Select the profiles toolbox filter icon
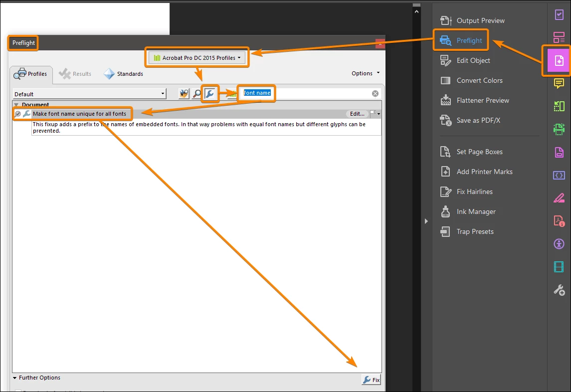The height and width of the screenshot is (392, 571). point(184,94)
